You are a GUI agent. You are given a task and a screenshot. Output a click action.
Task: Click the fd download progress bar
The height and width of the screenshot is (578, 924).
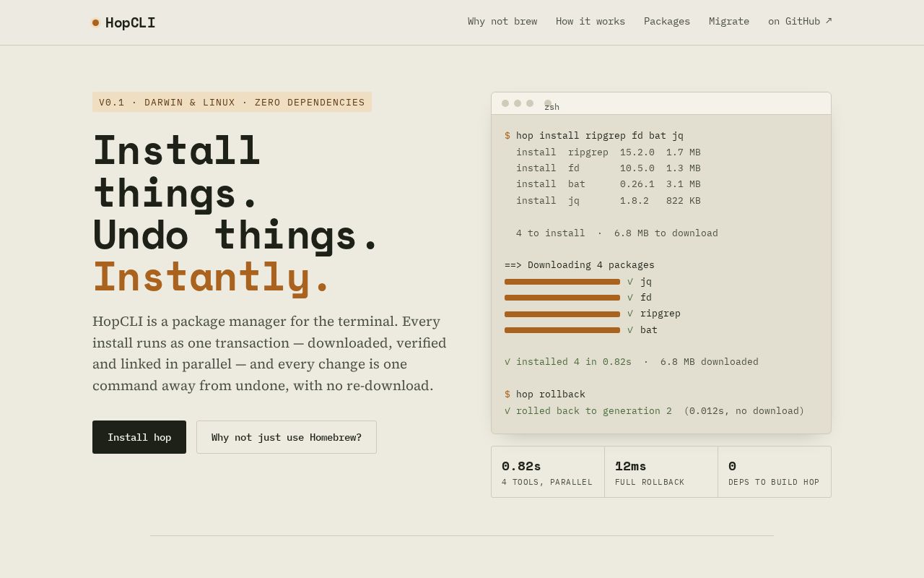[562, 298]
